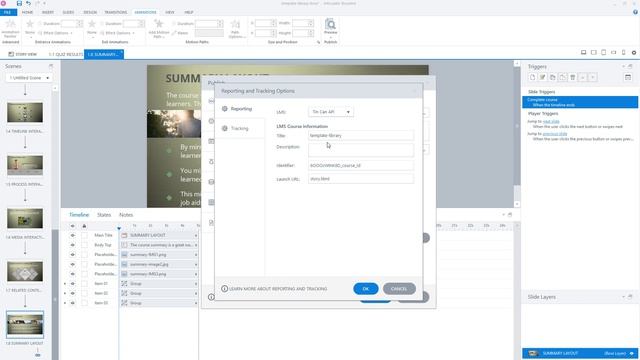Expand the SUMMARY LAYOUT timeline bar arrow
The height and width of the screenshot is (360, 640).
tap(196, 236)
